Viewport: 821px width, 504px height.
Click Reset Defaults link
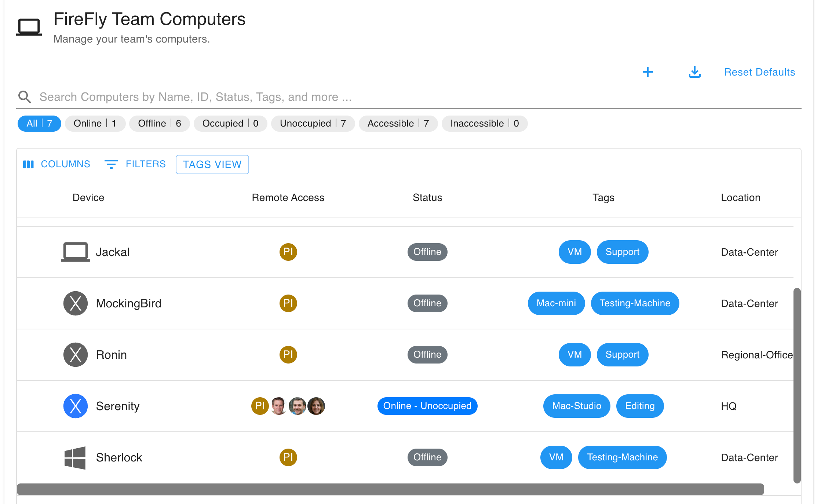point(759,72)
